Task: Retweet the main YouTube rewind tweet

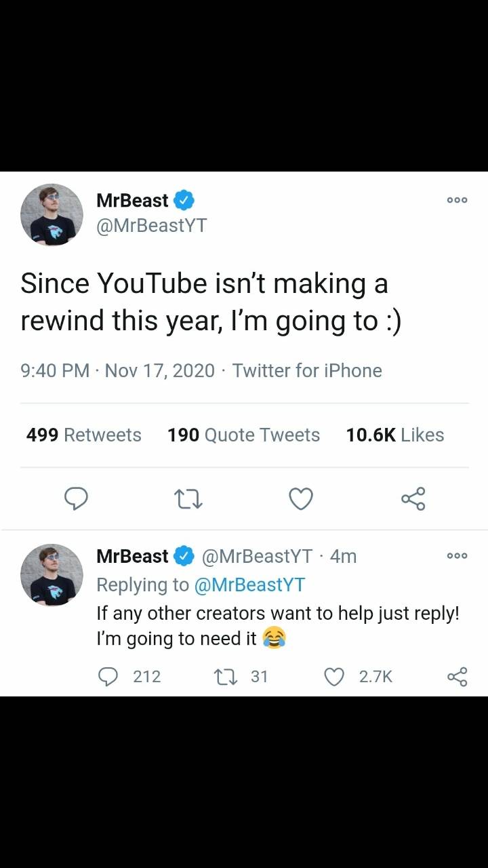Action: pos(188,499)
